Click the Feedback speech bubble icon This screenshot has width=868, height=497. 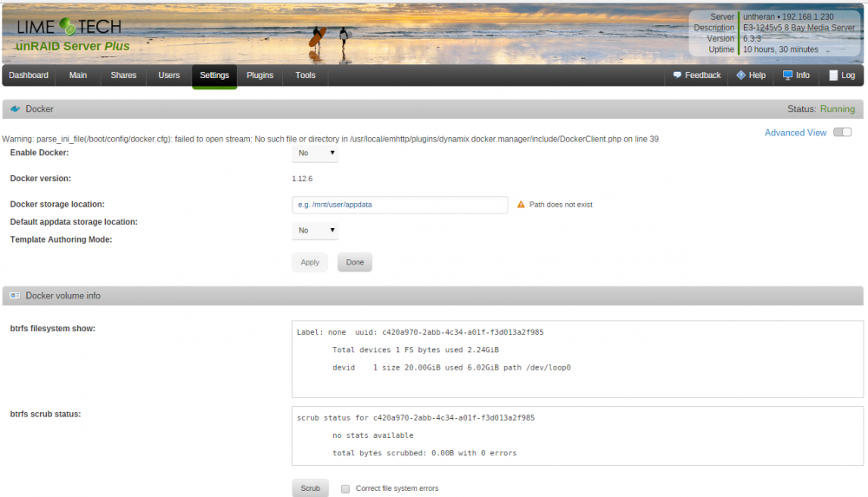coord(676,75)
